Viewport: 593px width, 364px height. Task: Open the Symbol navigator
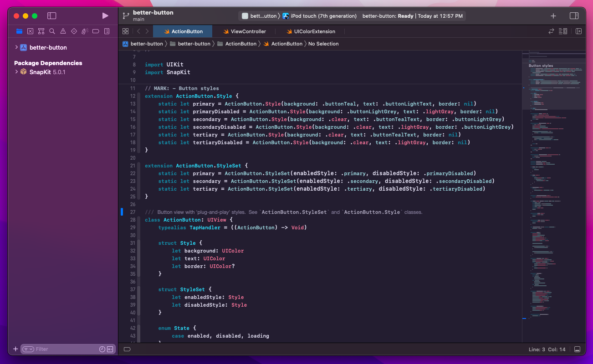(x=41, y=31)
